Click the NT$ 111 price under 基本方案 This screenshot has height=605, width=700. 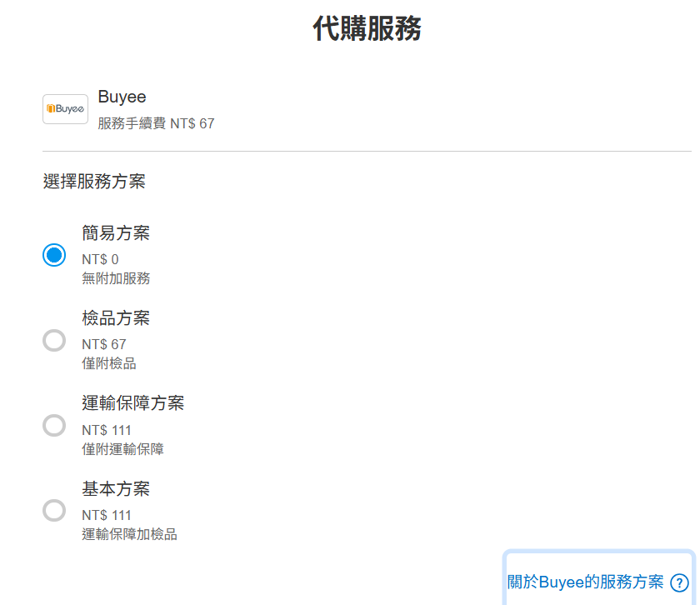tap(107, 515)
